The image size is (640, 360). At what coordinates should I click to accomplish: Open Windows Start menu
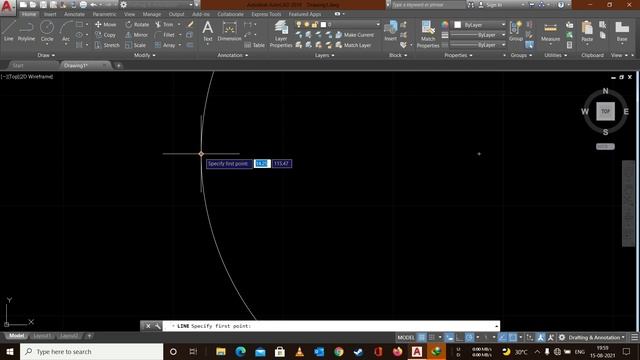pyautogui.click(x=10, y=351)
